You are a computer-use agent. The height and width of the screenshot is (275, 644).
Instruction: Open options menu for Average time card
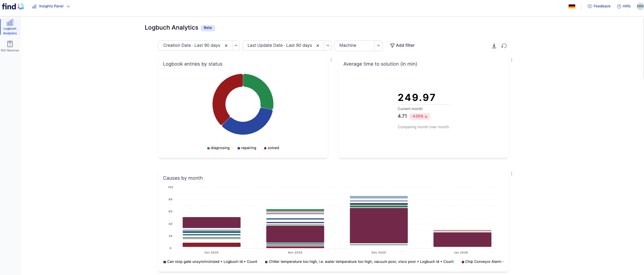click(512, 60)
